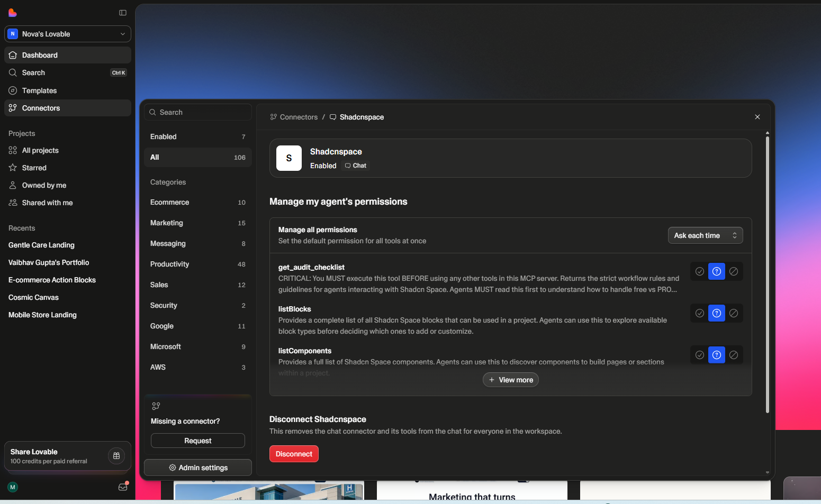Screen dimensions: 821x504
Task: Select the Enabled connectors filter
Action: (198, 136)
